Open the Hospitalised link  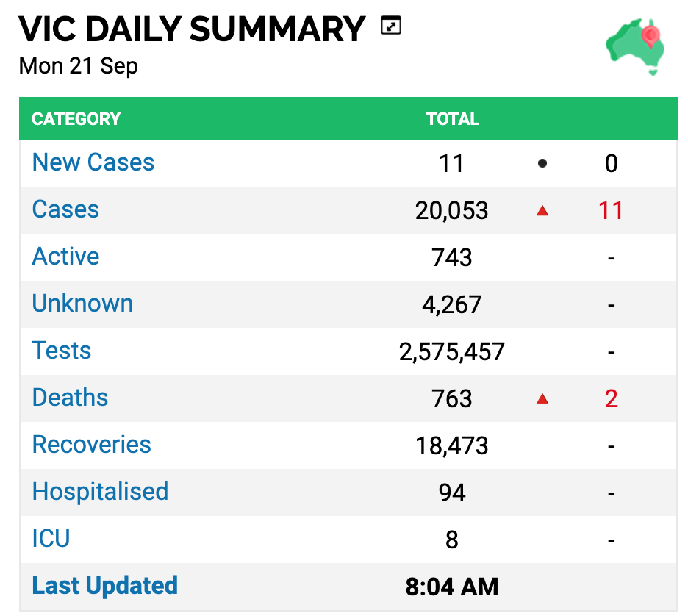coord(101,491)
